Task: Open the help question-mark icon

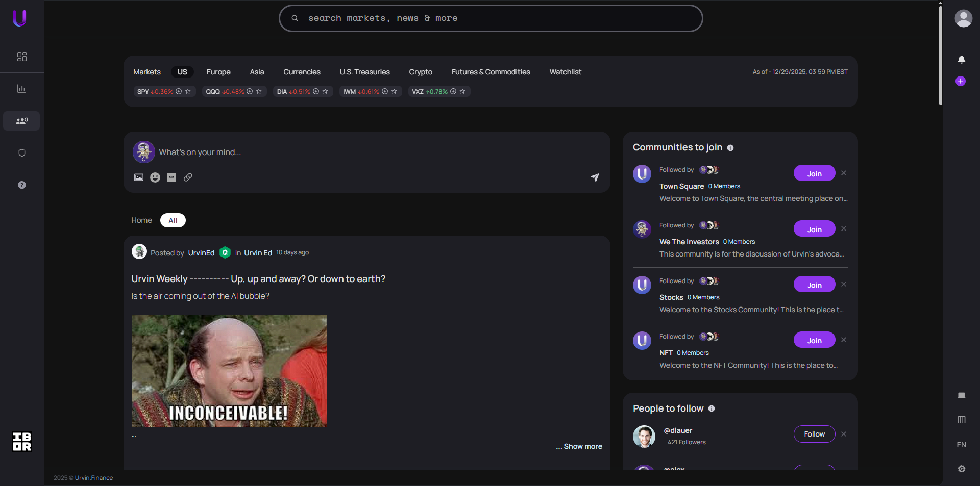Action: click(21, 185)
